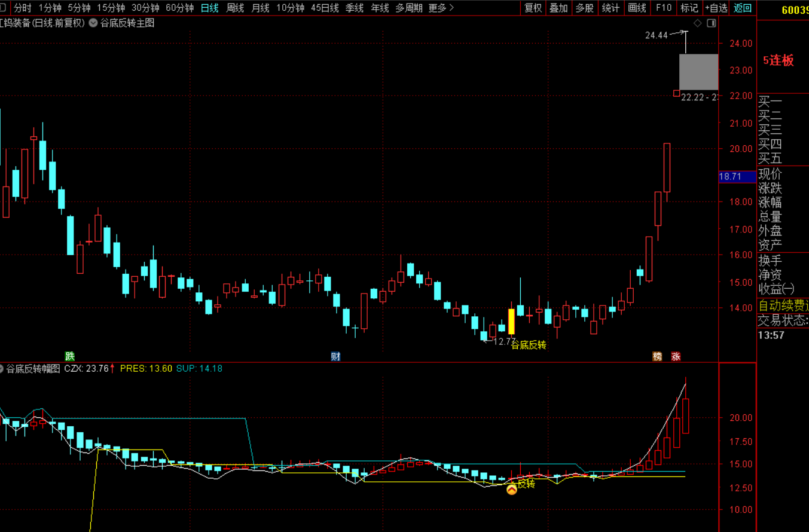Viewport: 809px width, 532px height.
Task: Open the 多股 multi-stock view
Action: point(584,8)
